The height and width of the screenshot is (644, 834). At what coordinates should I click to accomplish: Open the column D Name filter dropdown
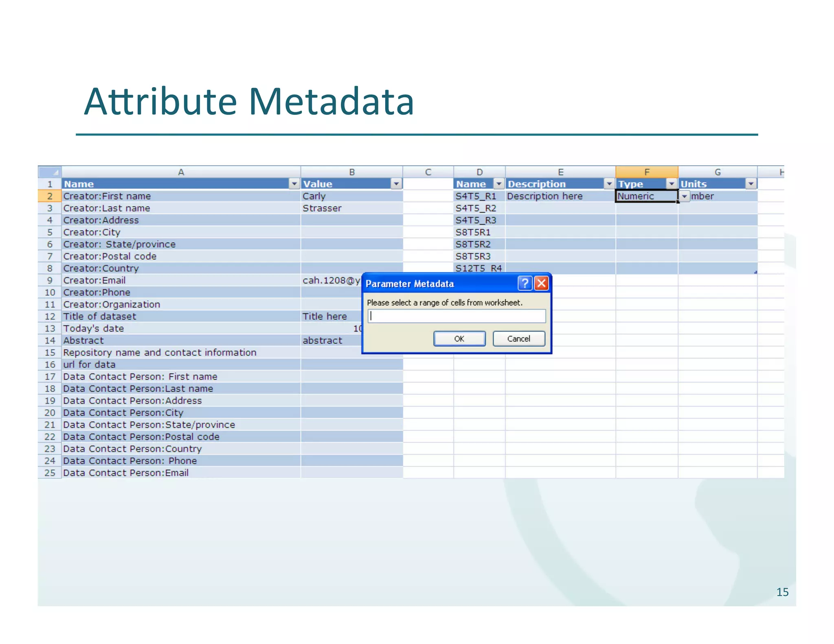click(x=499, y=184)
